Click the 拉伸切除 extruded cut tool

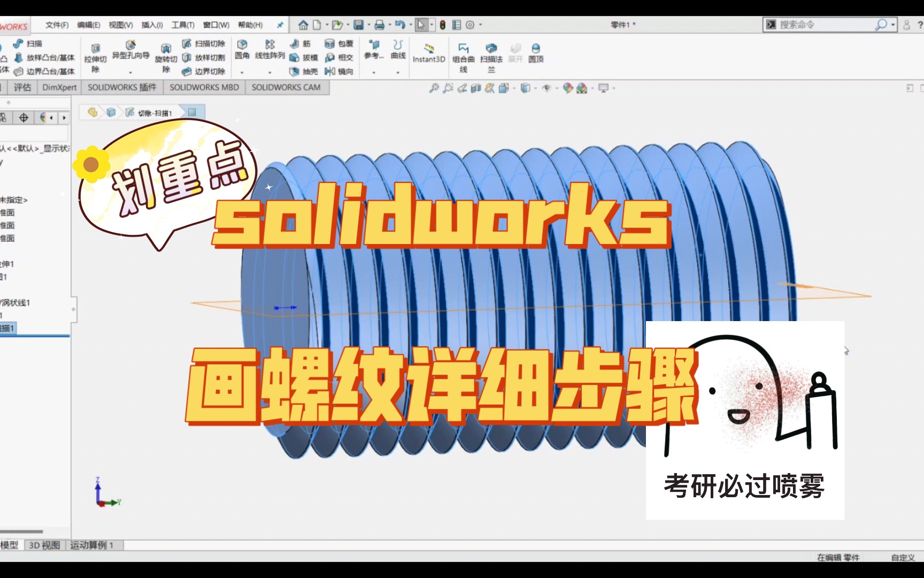[x=95, y=58]
